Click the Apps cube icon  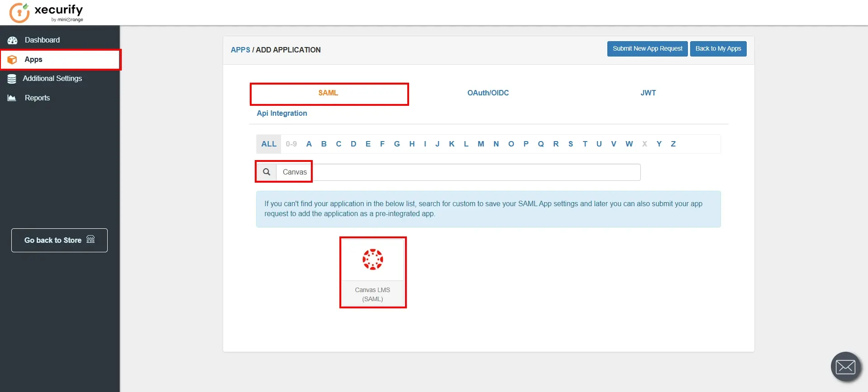(12, 60)
